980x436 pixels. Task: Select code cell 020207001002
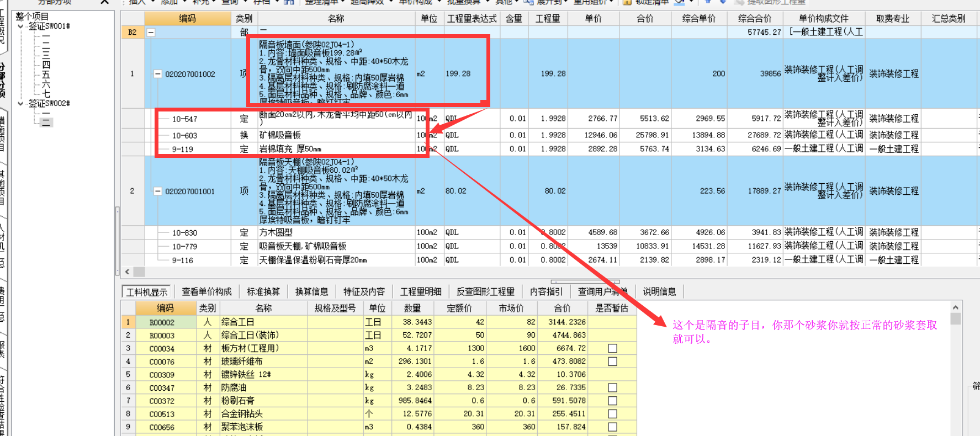[x=190, y=74]
